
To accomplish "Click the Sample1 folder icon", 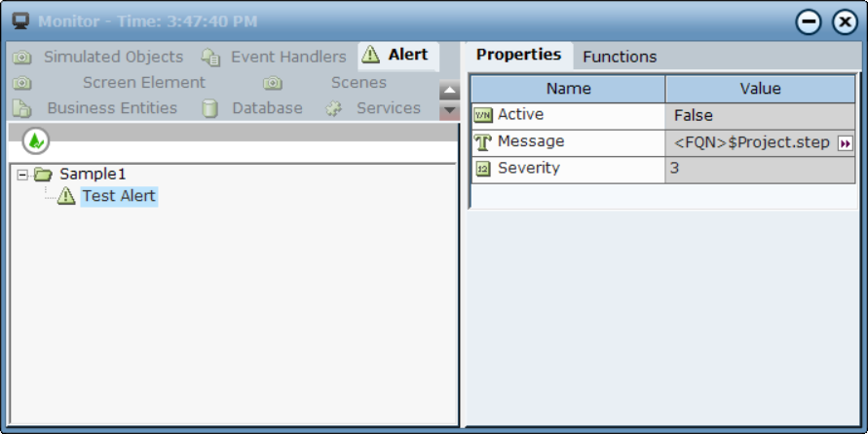I will pos(43,175).
